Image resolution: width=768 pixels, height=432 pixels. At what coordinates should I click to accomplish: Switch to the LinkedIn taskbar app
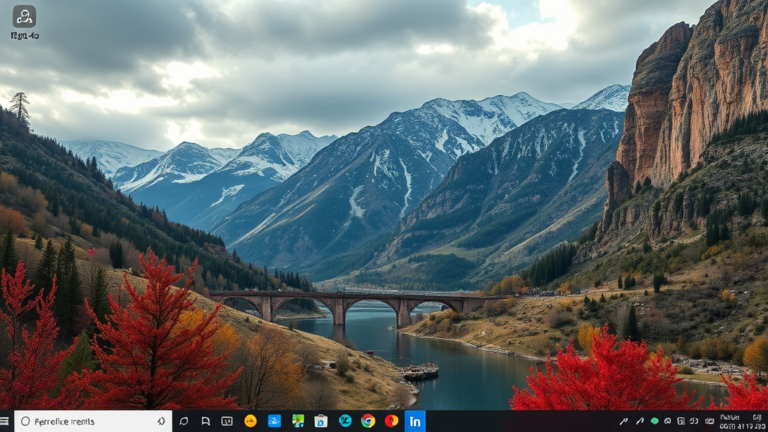(415, 421)
